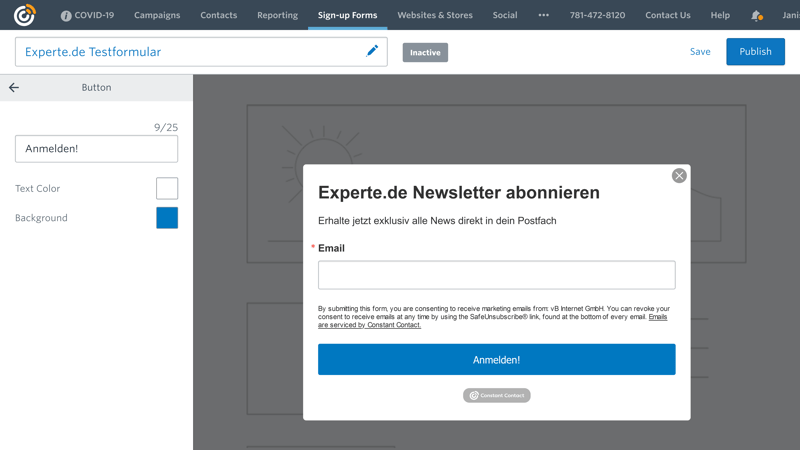The image size is (800, 450).
Task: Open the Reporting section
Action: click(278, 15)
